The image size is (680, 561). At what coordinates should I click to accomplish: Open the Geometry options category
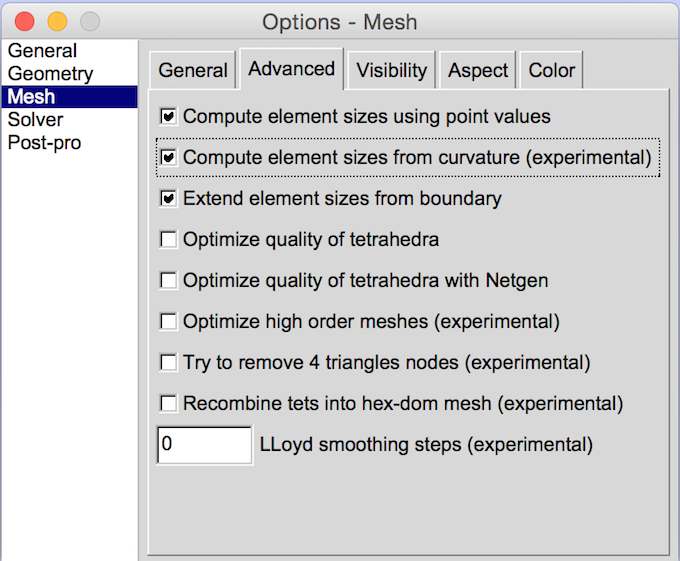tap(50, 74)
